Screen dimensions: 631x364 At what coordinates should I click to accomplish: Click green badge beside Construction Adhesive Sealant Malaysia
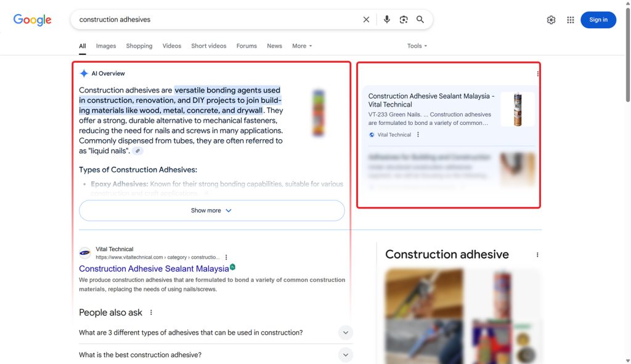(x=232, y=267)
